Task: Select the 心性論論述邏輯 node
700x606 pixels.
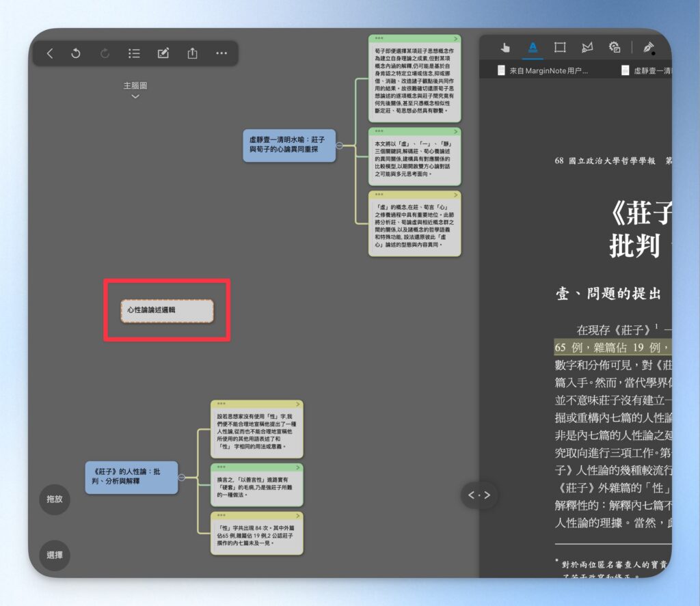Action: click(167, 311)
